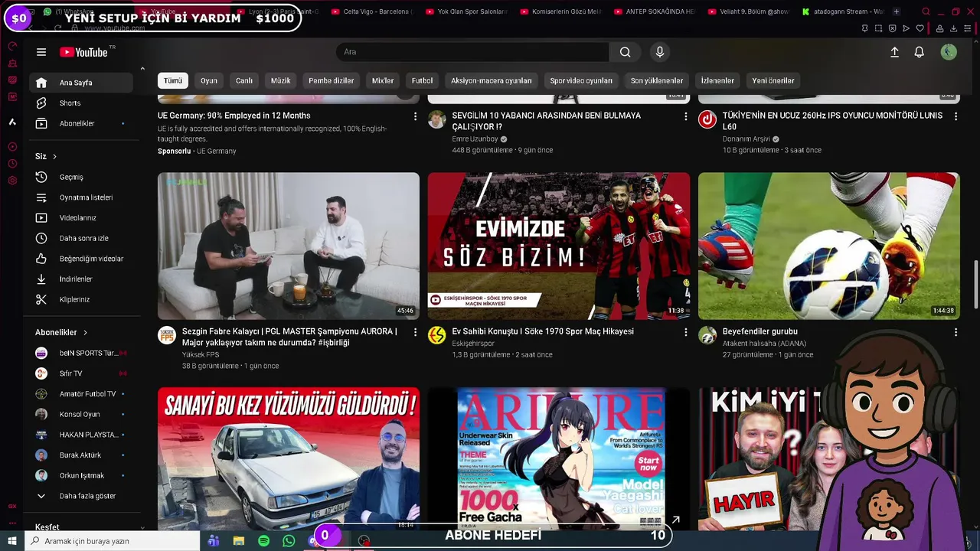
Task: Open options for the Sezgin Fabre Kalaycı video
Action: 416,332
